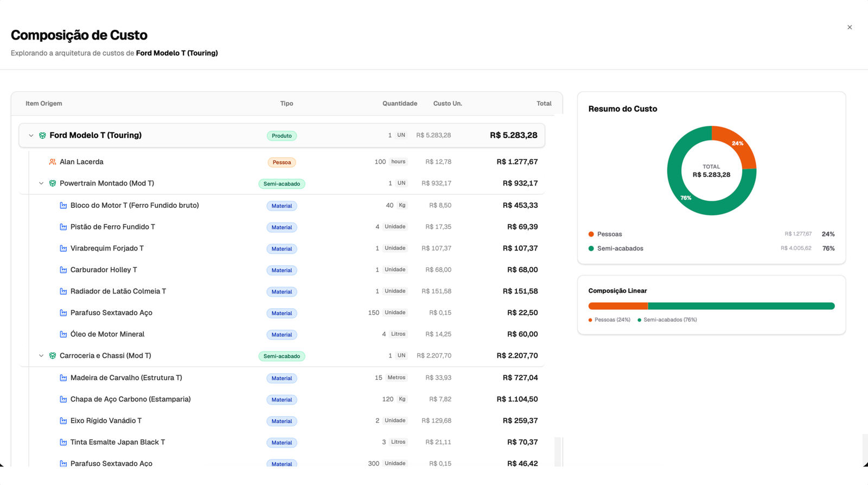This screenshot has width=868, height=485.
Task: Click the material icon for Óleo de Motor Mineral
Action: (x=63, y=334)
